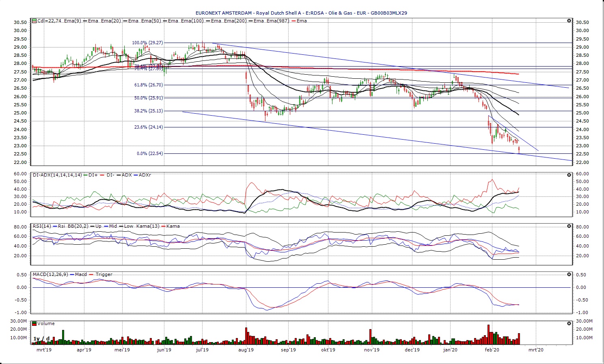Select the Ema(20) legend label
Viewport: 604px width, 364px height.
coord(111,21)
